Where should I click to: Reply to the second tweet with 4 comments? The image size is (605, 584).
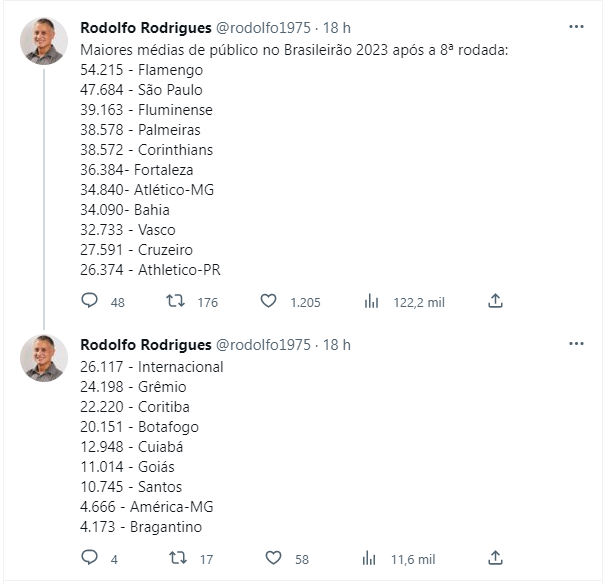[90, 557]
